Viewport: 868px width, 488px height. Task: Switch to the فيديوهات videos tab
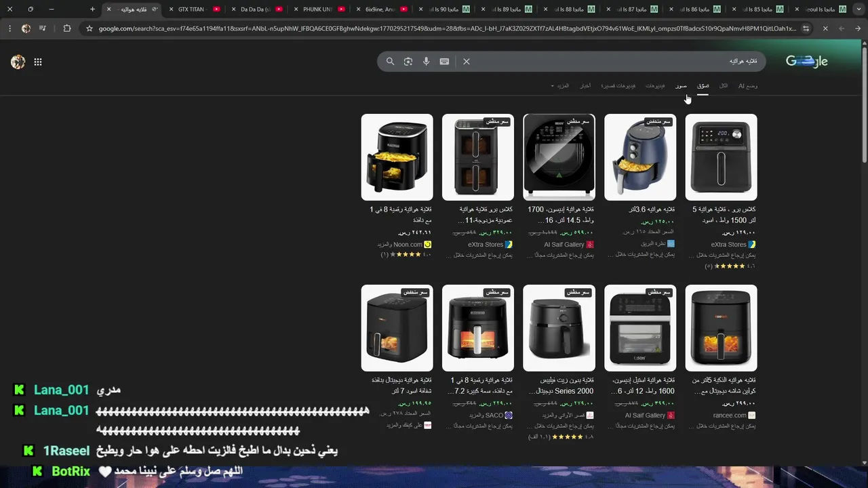(x=655, y=86)
